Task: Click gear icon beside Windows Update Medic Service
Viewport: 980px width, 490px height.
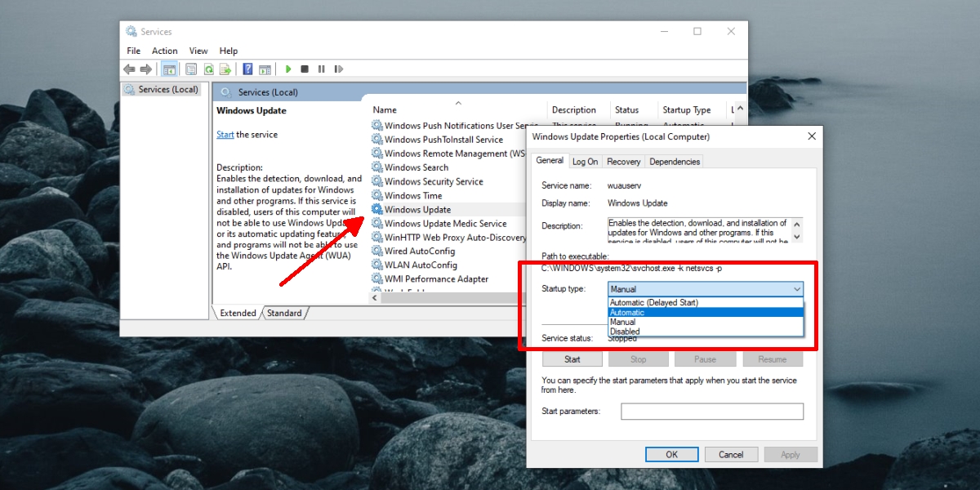Action: [376, 223]
